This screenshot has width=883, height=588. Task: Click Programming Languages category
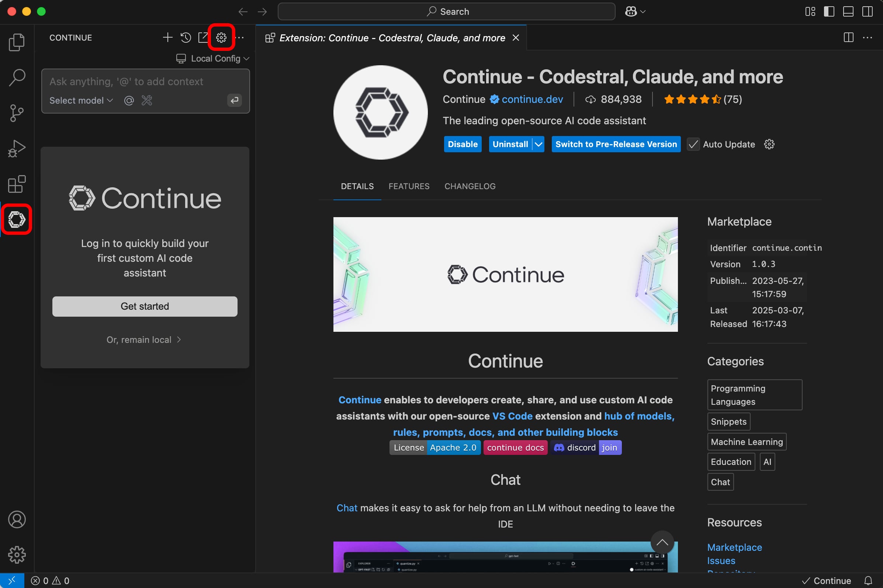[x=754, y=395]
